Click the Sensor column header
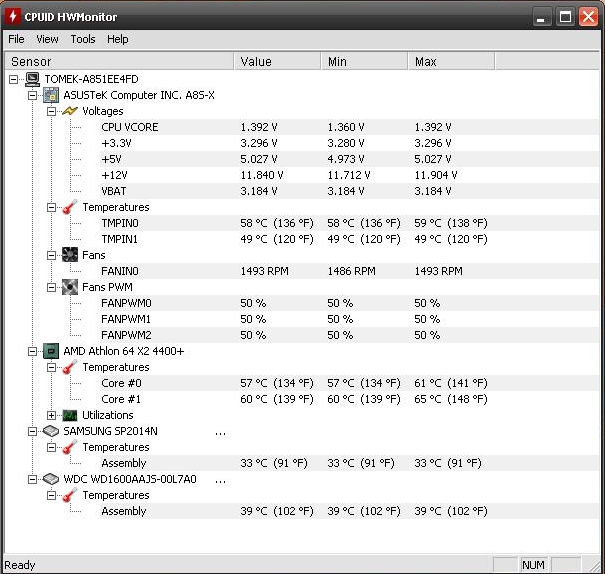The image size is (605, 574). tap(119, 62)
